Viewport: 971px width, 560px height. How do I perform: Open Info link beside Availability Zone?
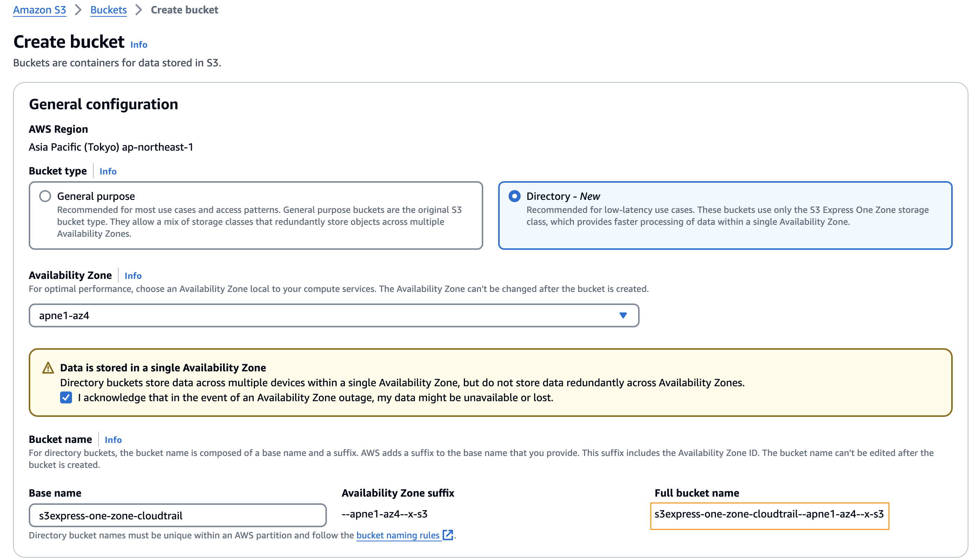coord(133,276)
